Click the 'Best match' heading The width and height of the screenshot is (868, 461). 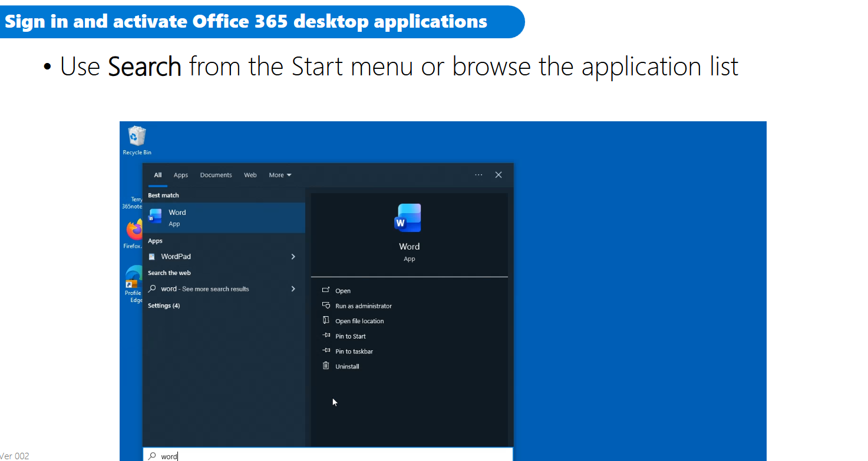click(163, 195)
